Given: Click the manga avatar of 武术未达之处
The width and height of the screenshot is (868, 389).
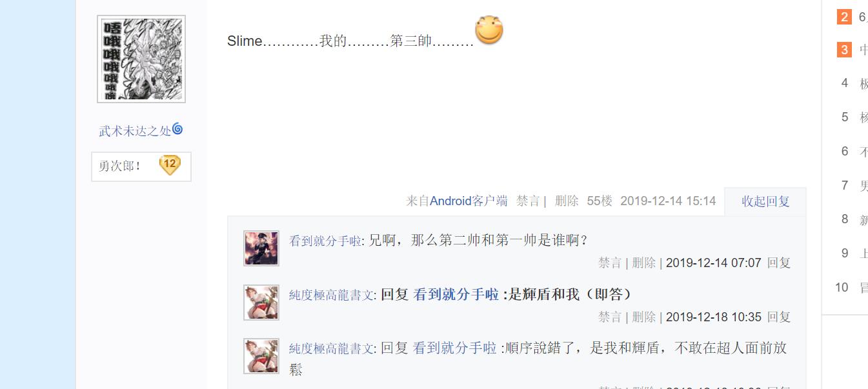Looking at the screenshot, I should [x=141, y=59].
